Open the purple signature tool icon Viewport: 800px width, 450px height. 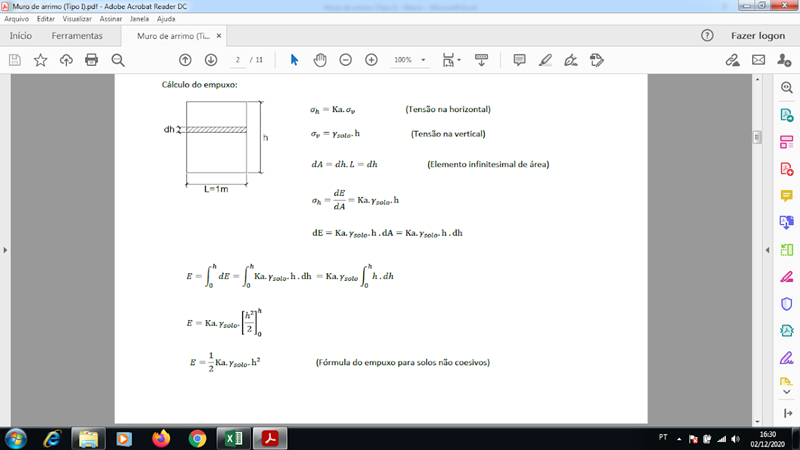click(787, 358)
